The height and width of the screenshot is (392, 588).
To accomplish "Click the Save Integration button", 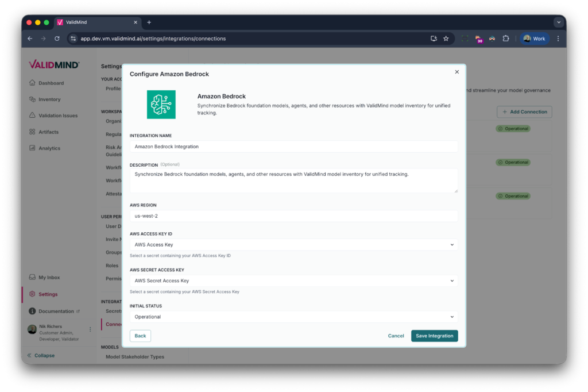I will pos(434,336).
